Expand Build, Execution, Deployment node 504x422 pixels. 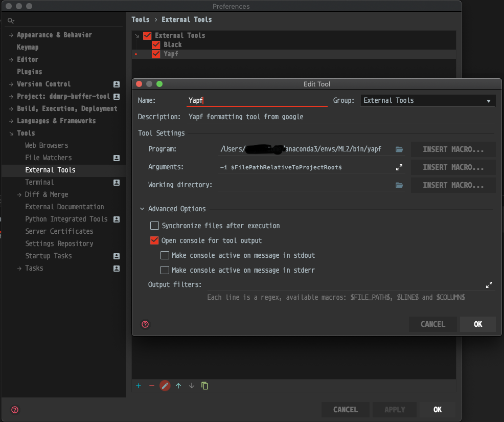pos(11,109)
